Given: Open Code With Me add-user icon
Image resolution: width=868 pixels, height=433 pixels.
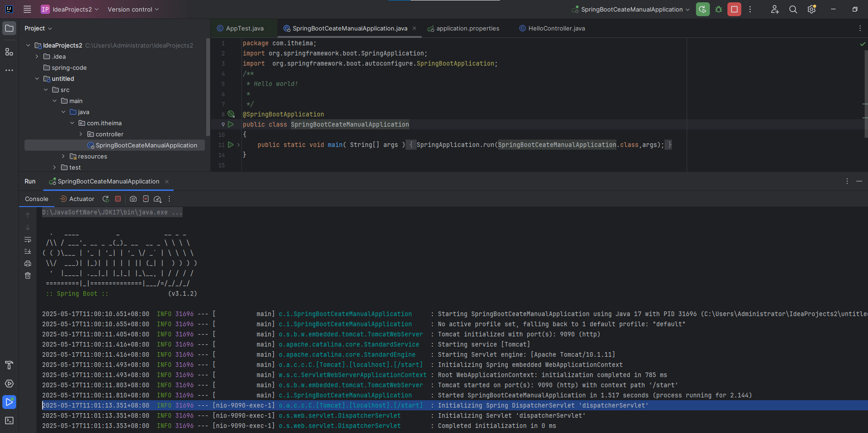Looking at the screenshot, I should tap(775, 9).
